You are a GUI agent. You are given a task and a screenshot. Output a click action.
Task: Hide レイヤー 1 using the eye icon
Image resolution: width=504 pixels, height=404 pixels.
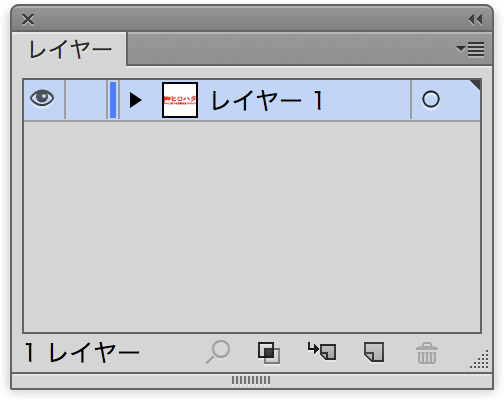pos(42,99)
